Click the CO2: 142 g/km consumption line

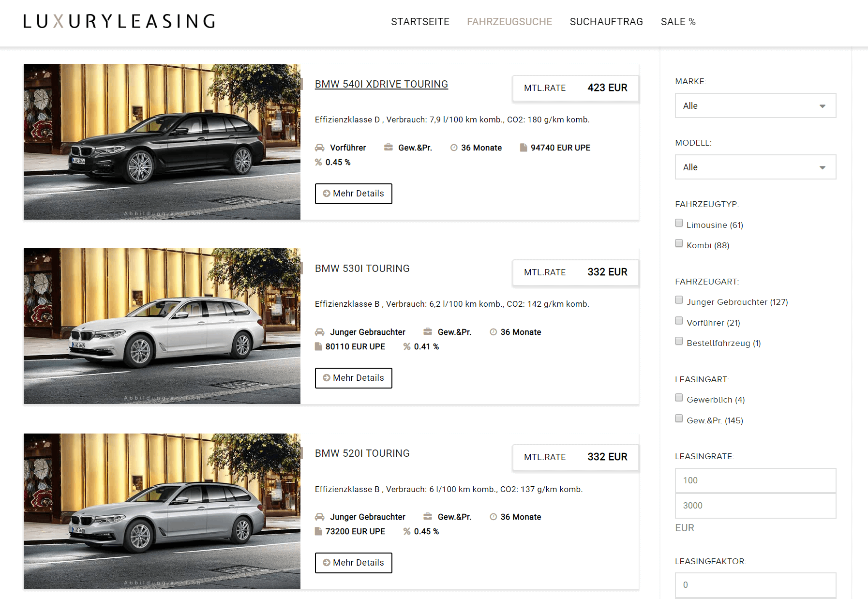(452, 304)
